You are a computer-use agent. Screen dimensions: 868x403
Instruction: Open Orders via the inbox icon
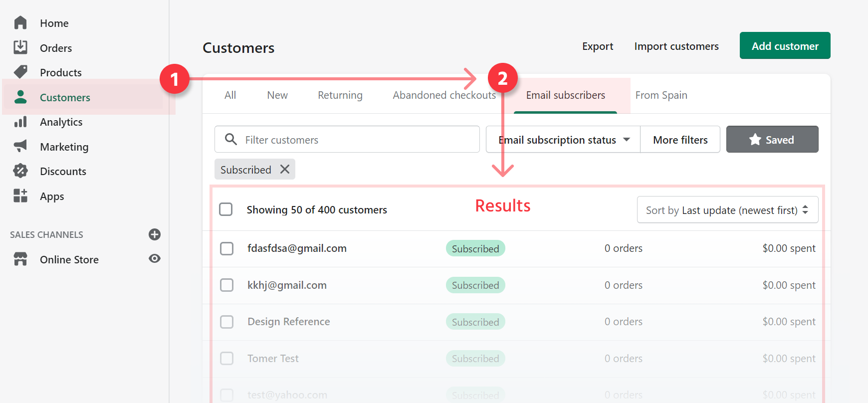tap(20, 47)
